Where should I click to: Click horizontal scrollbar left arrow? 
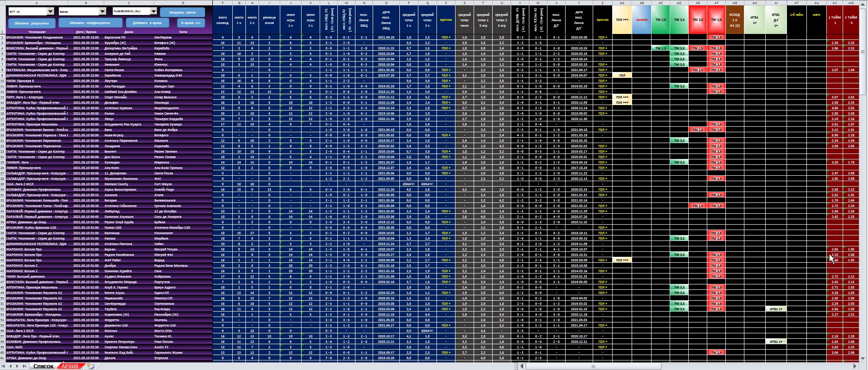[522, 366]
